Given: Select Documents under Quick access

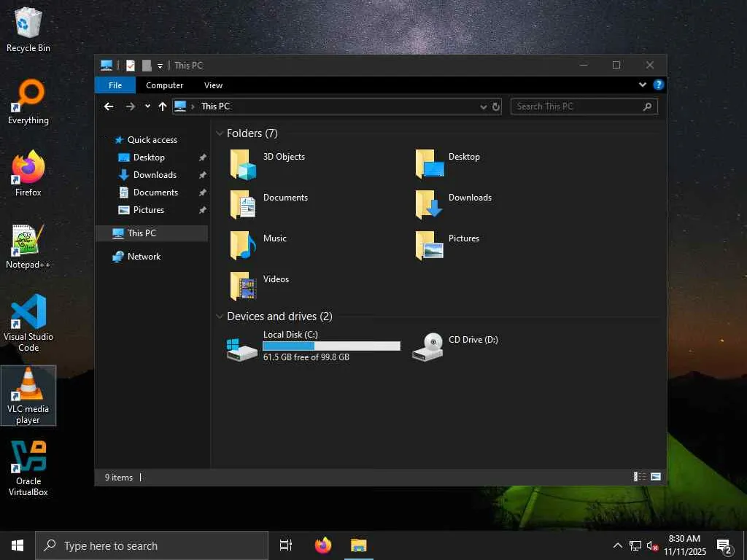Looking at the screenshot, I should coord(148,192).
